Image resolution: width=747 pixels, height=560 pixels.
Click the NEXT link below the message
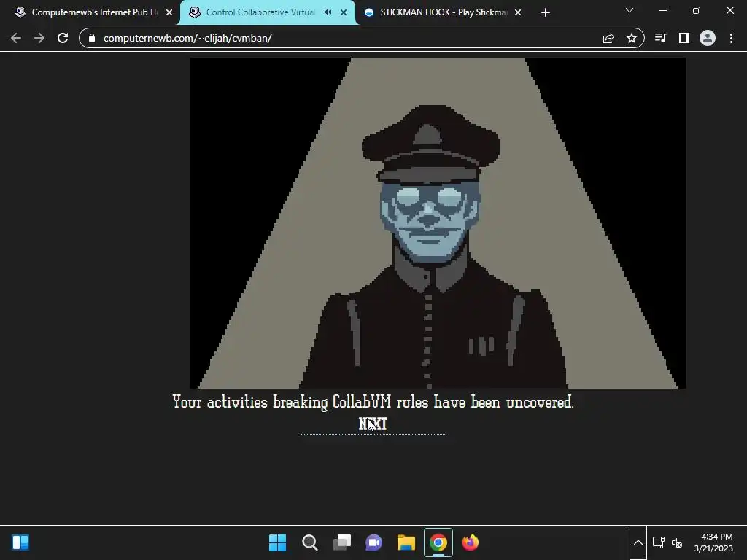[373, 424]
